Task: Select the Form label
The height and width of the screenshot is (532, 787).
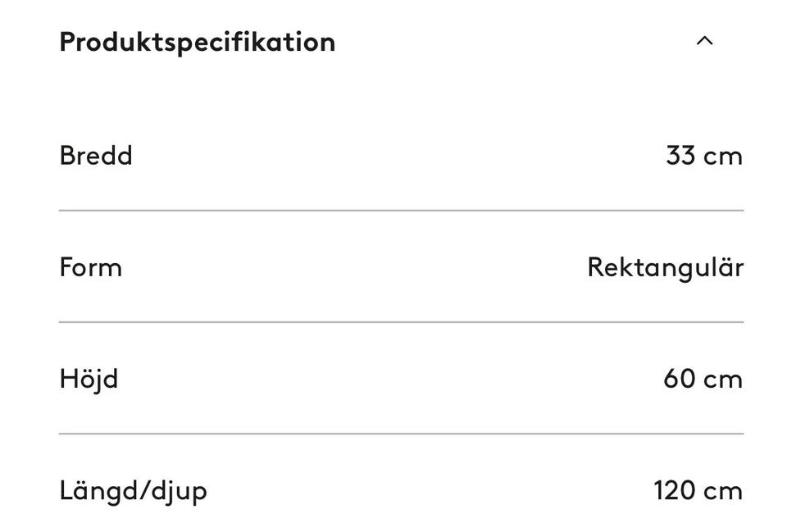Action: pos(90,267)
